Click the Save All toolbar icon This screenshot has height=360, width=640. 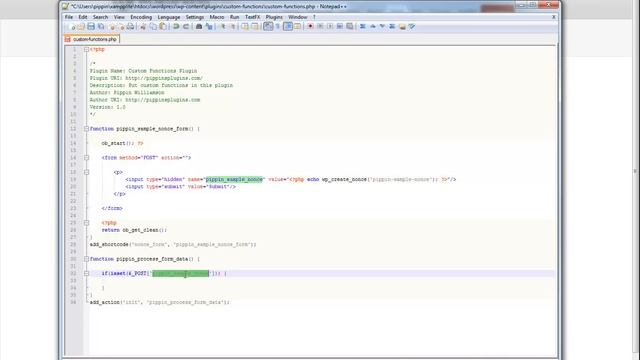click(x=101, y=27)
